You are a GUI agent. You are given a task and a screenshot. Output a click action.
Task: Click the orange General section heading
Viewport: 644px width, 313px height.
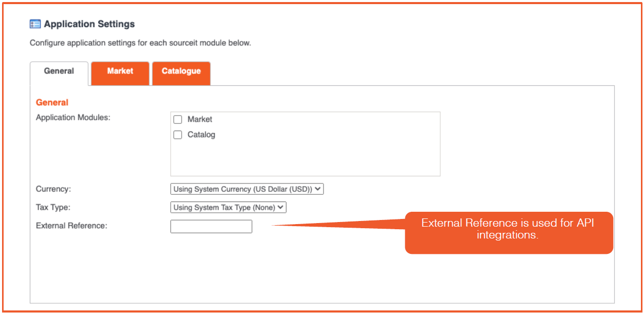click(x=52, y=102)
